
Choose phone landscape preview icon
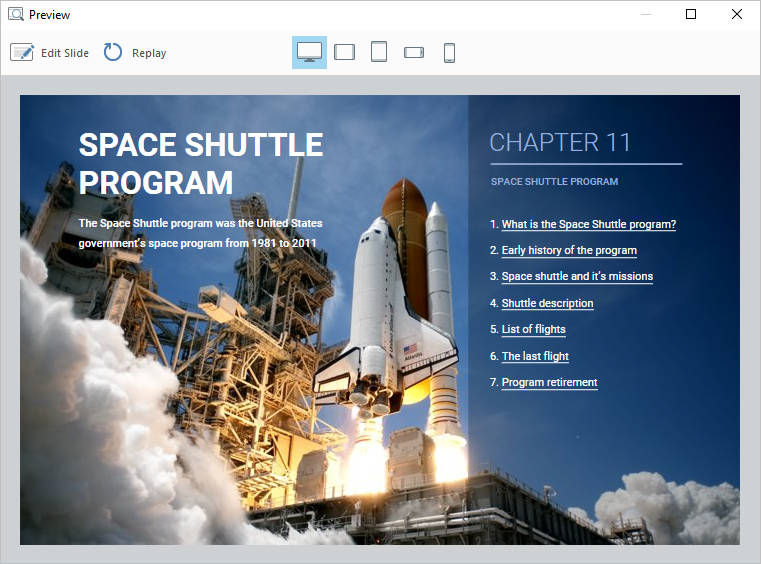coord(414,52)
